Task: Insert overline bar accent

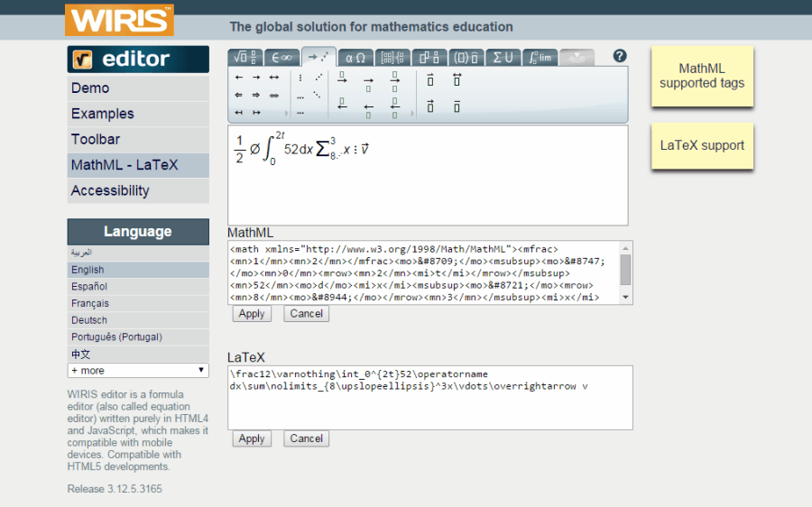Action: (457, 106)
